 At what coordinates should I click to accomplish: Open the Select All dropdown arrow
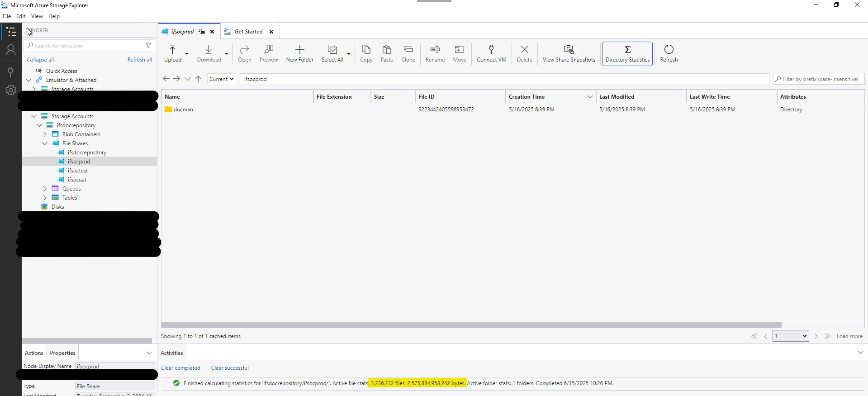[349, 54]
